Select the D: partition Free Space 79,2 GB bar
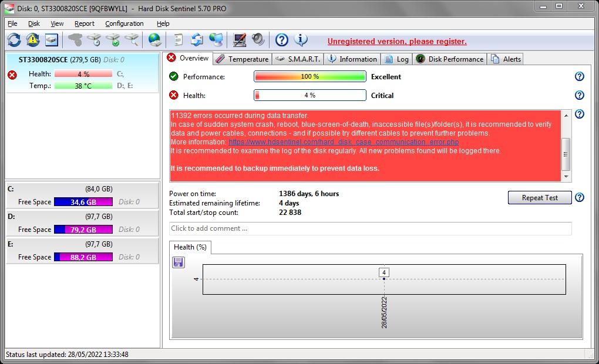Screen dimensions: 599x364 83,230
